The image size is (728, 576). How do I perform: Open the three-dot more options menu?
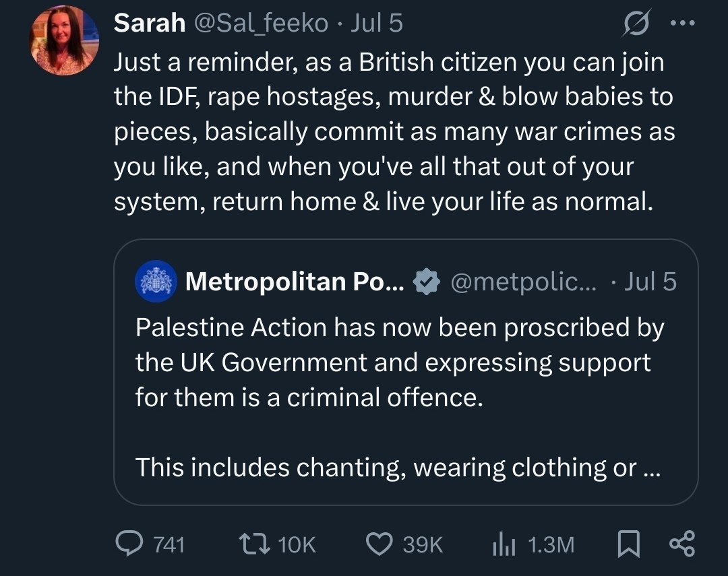683,23
